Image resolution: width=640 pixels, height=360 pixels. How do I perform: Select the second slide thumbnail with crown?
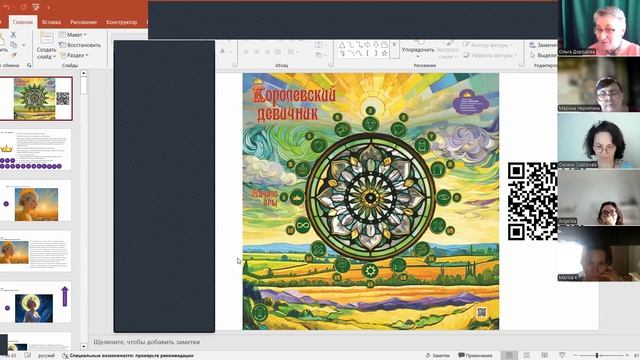pyautogui.click(x=36, y=149)
